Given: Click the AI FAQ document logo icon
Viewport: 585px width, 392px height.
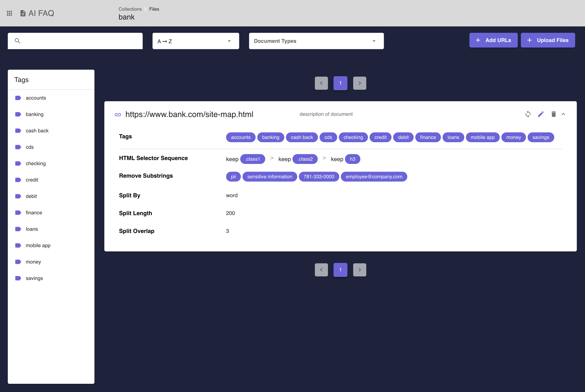Looking at the screenshot, I should tap(23, 13).
